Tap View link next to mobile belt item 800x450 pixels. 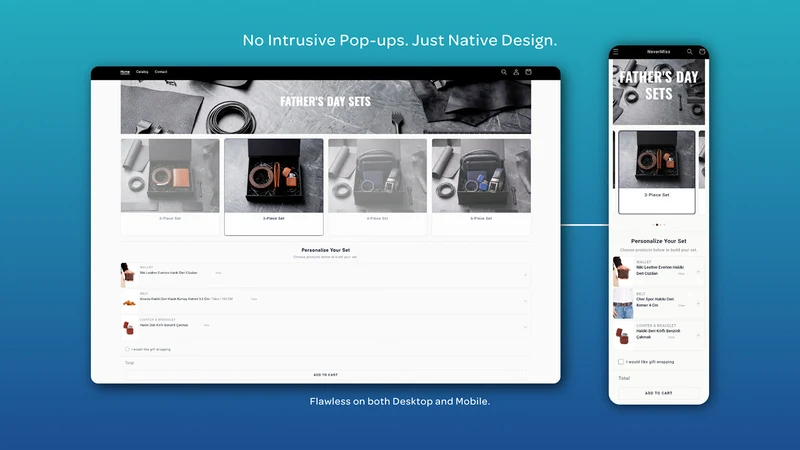click(x=682, y=306)
